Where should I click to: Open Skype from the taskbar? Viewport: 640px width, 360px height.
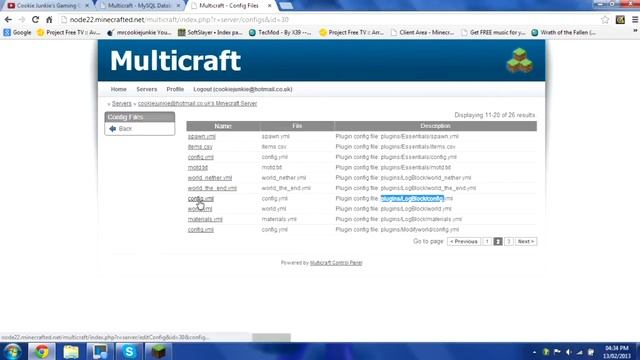pyautogui.click(x=129, y=351)
